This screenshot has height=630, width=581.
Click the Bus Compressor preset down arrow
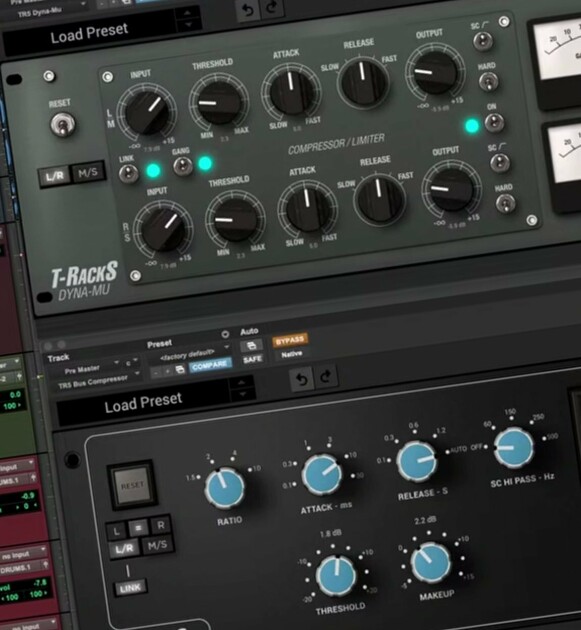242,394
